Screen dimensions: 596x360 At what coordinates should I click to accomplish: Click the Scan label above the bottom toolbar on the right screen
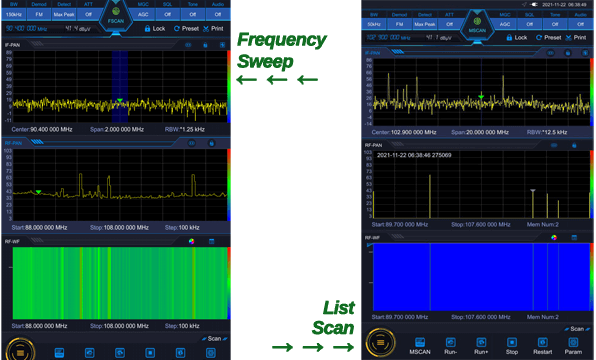tap(577, 329)
